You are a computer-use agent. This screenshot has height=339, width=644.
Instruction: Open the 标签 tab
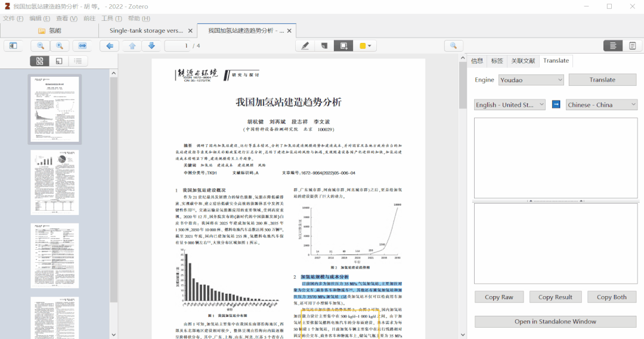pos(497,61)
